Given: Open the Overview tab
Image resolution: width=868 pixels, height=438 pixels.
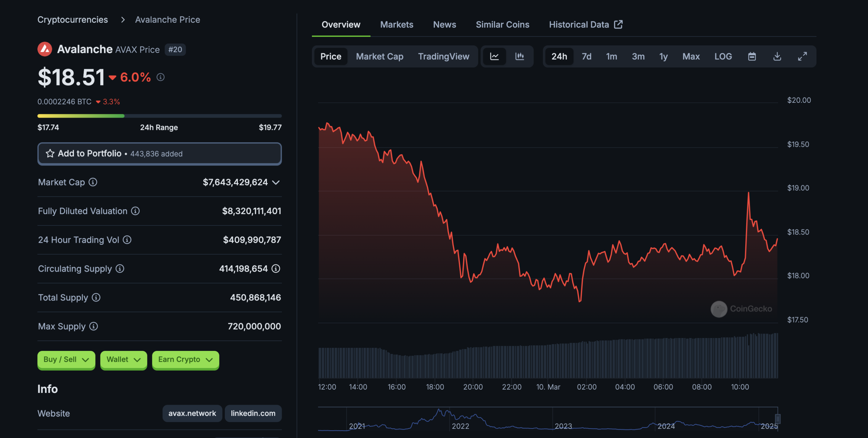Looking at the screenshot, I should 341,25.
